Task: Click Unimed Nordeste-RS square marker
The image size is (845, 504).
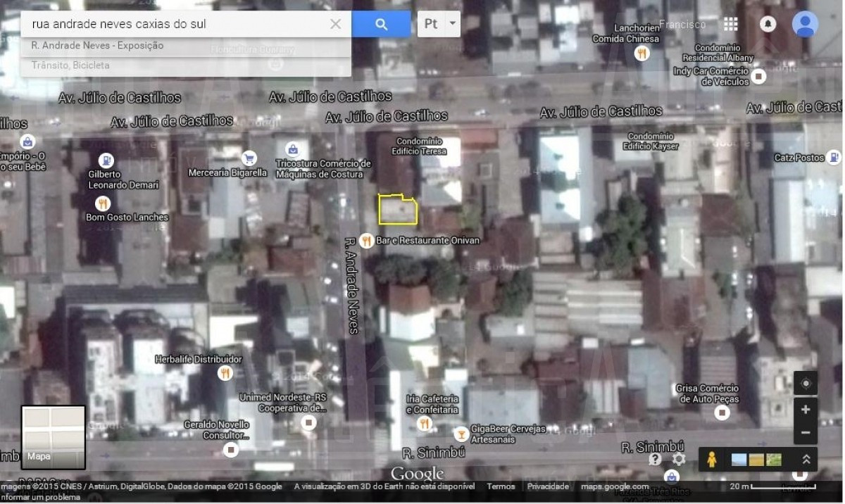Action: coord(308,423)
